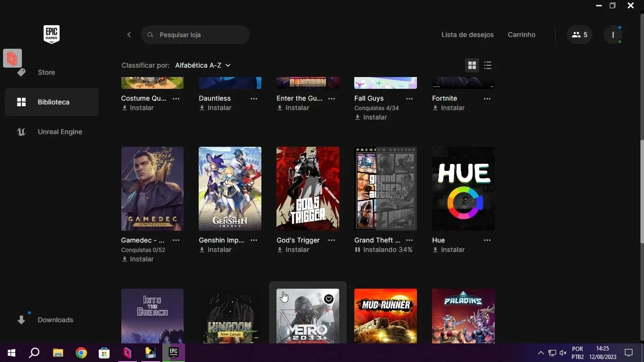Open the Downloads section

[x=52, y=320]
